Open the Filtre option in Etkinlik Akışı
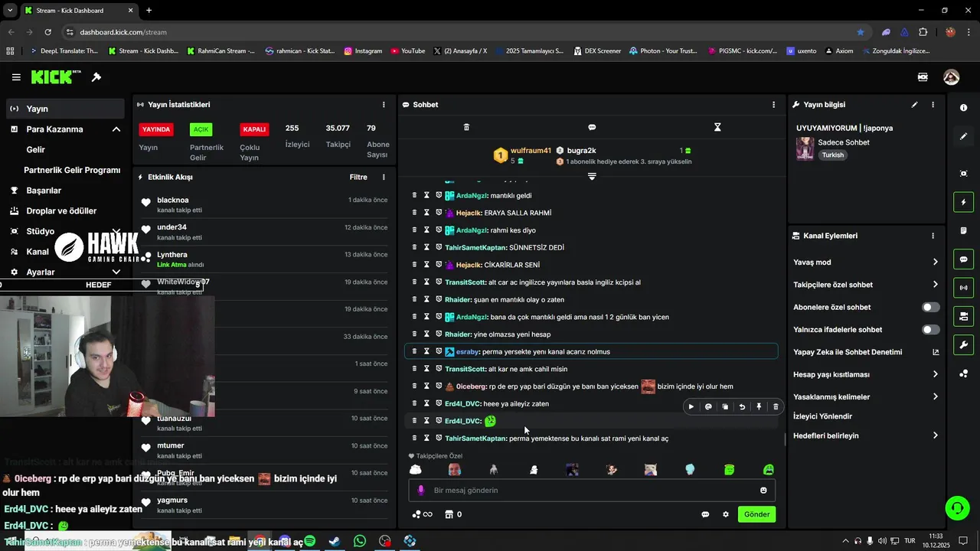 click(x=358, y=177)
